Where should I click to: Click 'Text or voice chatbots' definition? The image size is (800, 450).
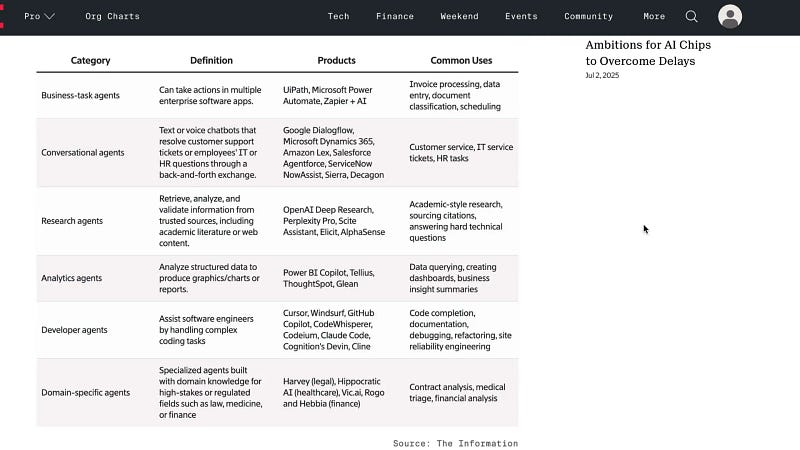point(208,153)
